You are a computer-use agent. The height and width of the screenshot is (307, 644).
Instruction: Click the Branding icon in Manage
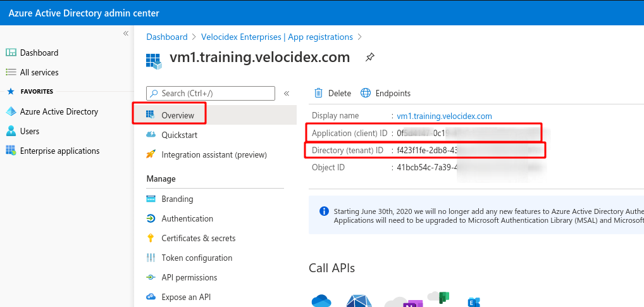tap(151, 199)
